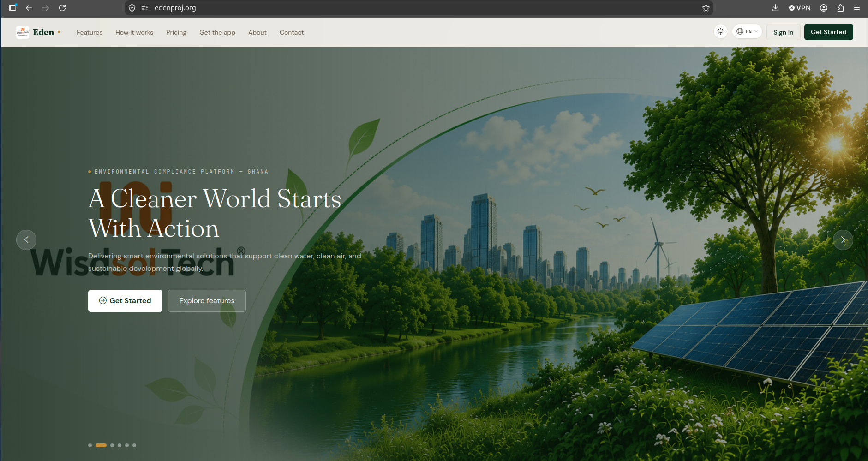Viewport: 868px width, 461px height.
Task: Open the How it works nav item
Action: [134, 32]
